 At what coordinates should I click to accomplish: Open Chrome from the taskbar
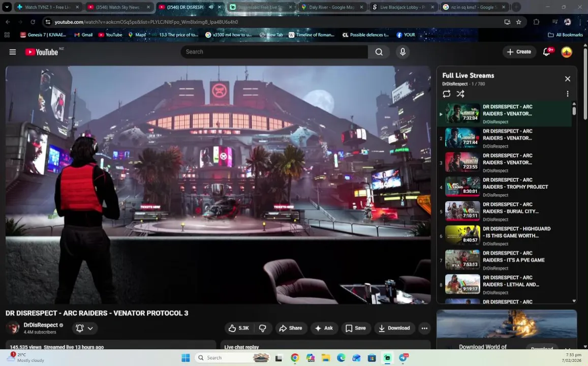click(295, 358)
